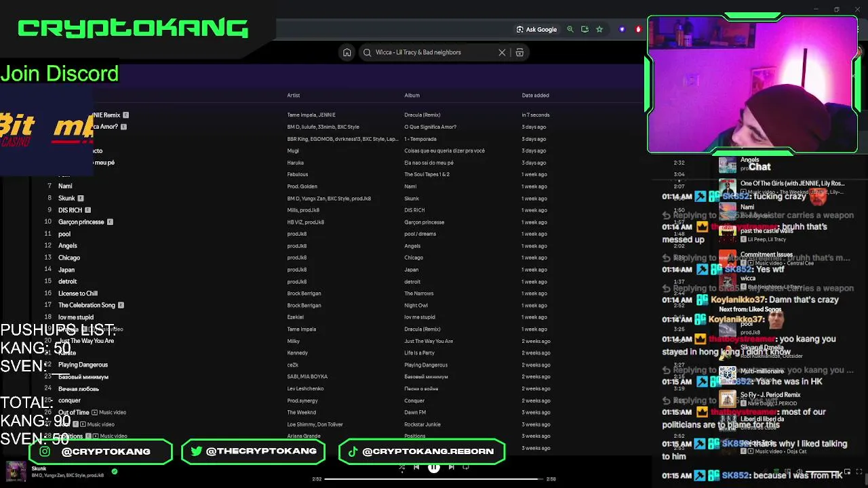Open album link Night Owl
Image resolution: width=868 pixels, height=488 pixels.
(416, 306)
